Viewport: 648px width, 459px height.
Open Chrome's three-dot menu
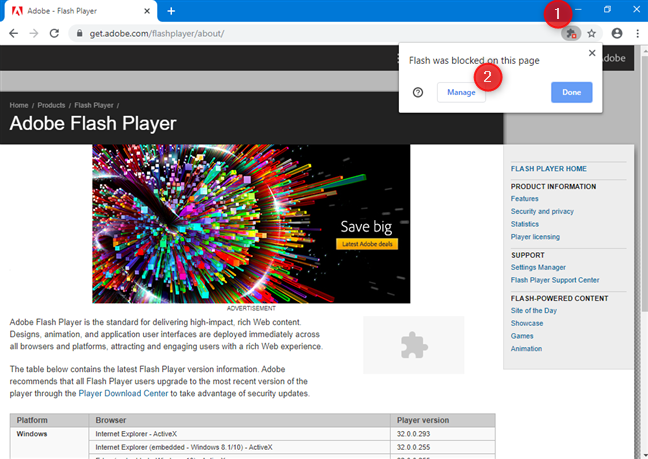(x=637, y=33)
